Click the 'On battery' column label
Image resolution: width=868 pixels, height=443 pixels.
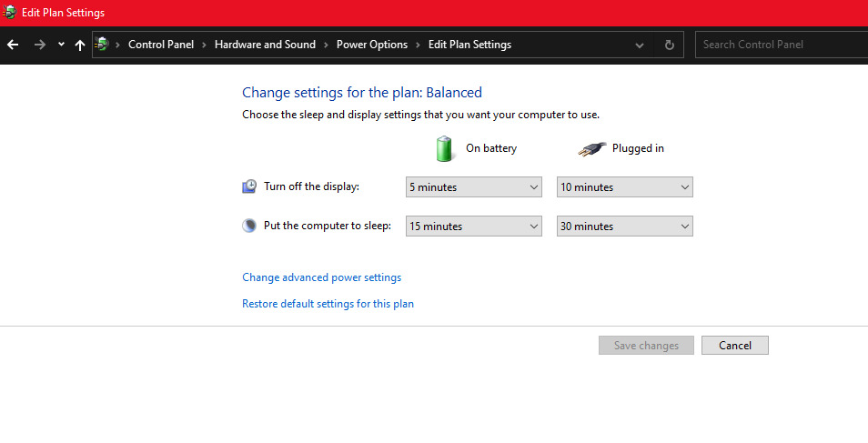tap(491, 148)
